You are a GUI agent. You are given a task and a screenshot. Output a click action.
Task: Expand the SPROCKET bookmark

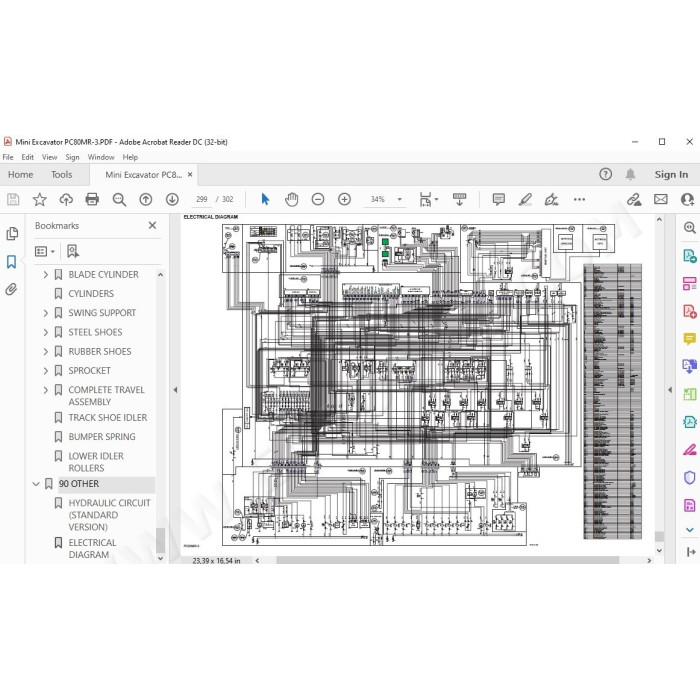(46, 371)
